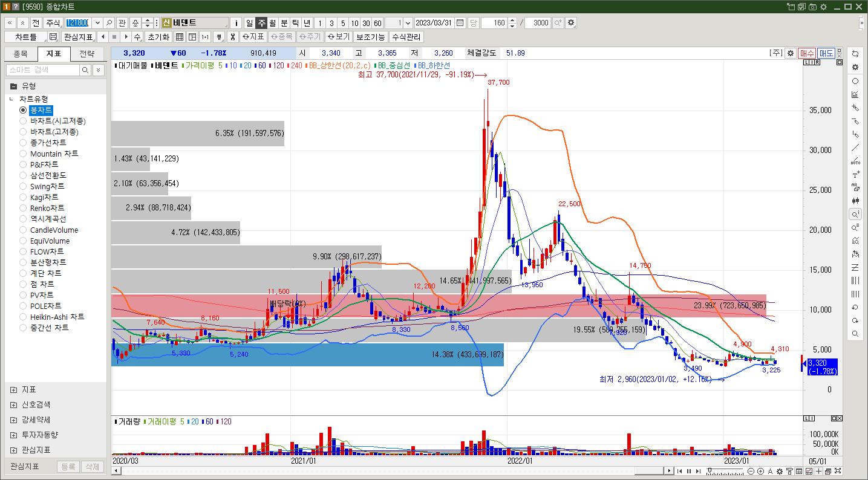Open the minute interval dropdown
The image size is (868, 480).
pyautogui.click(x=408, y=23)
